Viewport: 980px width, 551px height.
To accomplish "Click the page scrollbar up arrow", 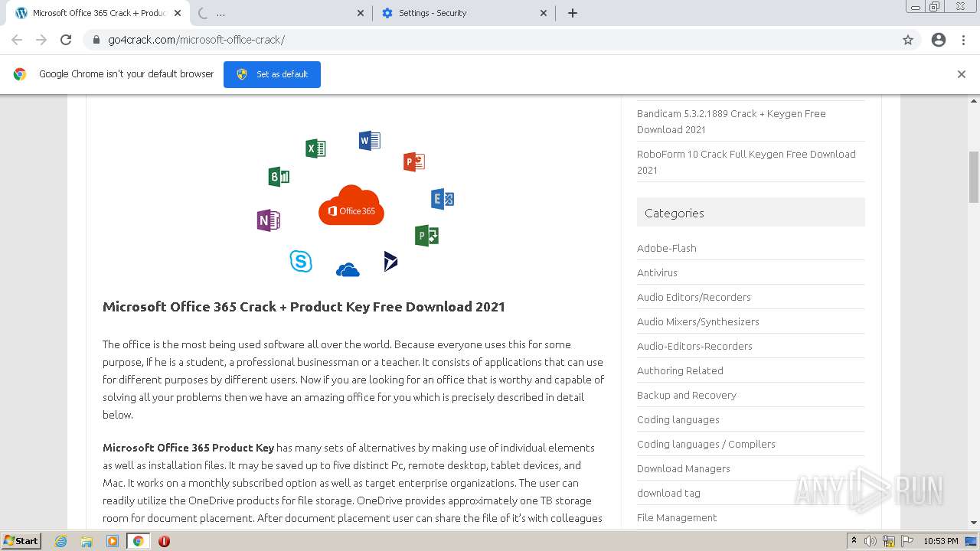I will click(974, 100).
